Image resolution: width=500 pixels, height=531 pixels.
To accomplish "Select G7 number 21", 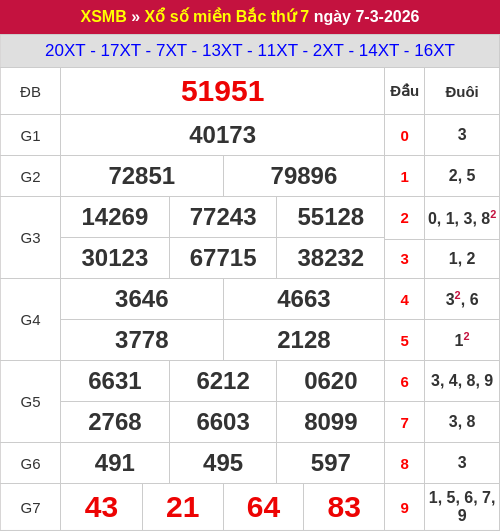I will [183, 507].
